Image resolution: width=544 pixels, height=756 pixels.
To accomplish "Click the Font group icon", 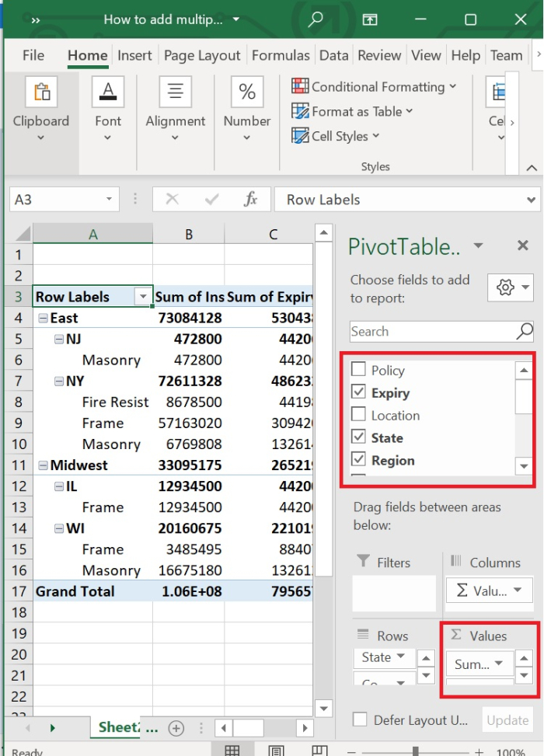I will tap(108, 92).
